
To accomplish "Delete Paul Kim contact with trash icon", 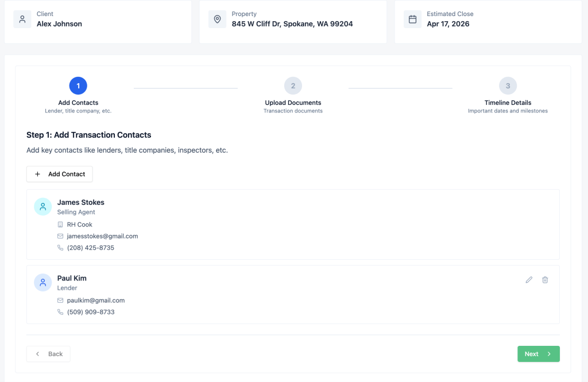I will pyautogui.click(x=545, y=280).
